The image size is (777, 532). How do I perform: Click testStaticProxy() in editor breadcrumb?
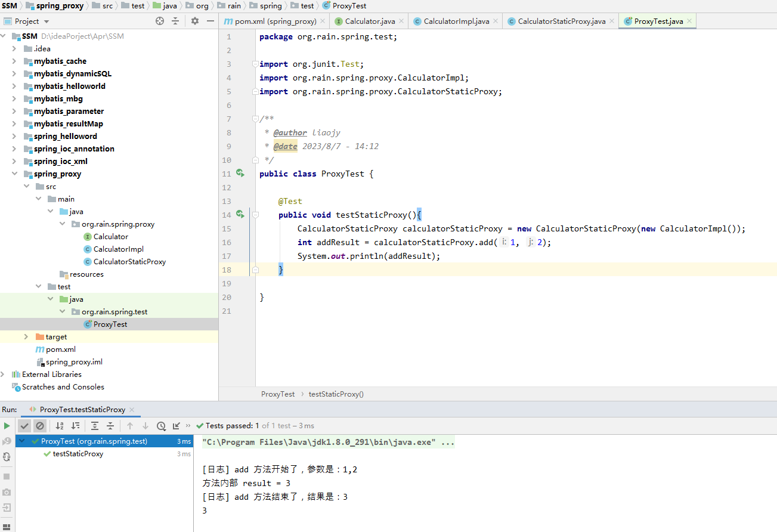coord(336,394)
